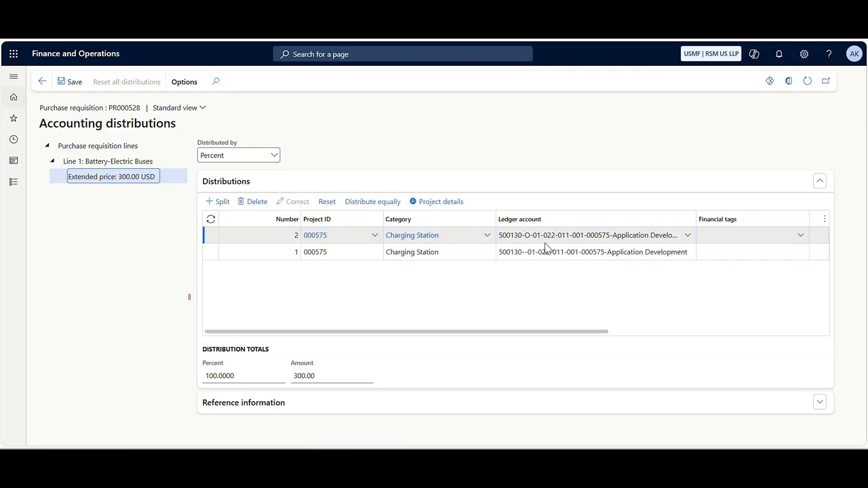Click Correct in the distributions toolbar

[292, 201]
